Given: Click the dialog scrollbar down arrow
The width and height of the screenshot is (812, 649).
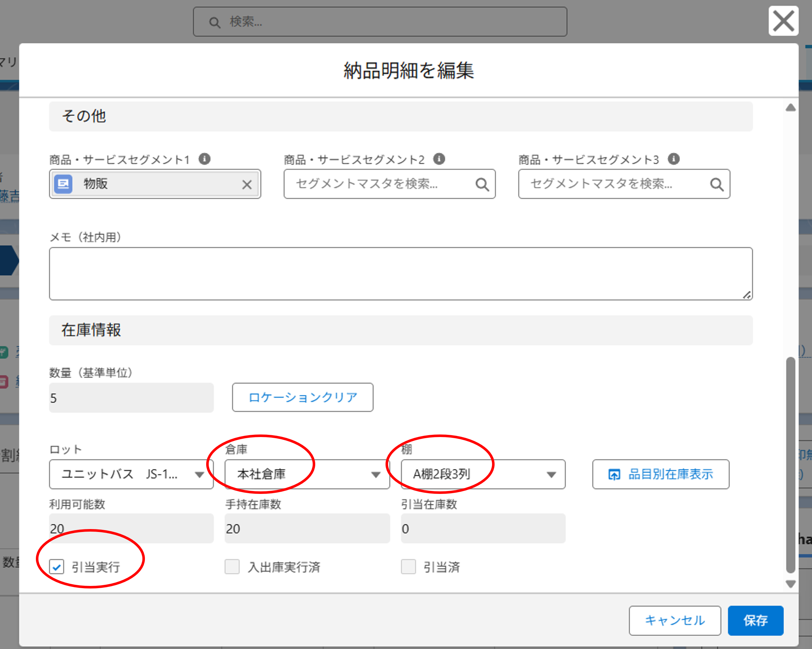Looking at the screenshot, I should (791, 584).
